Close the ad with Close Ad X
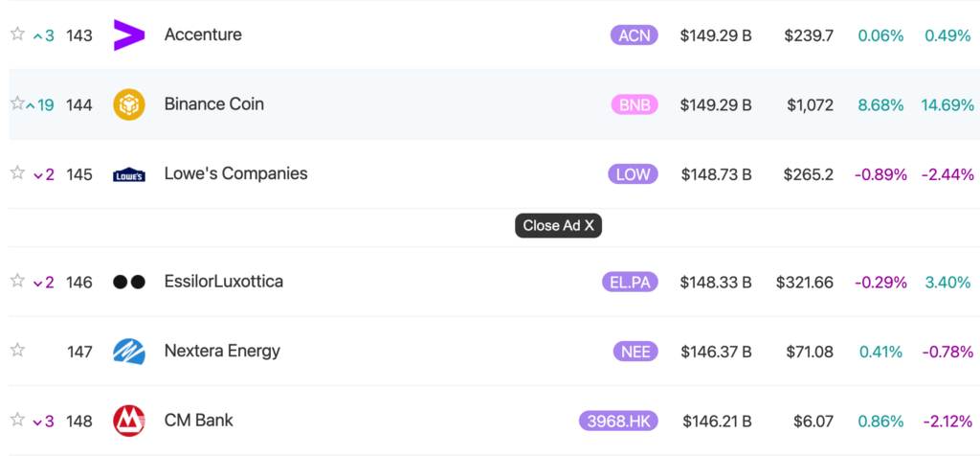 (x=559, y=226)
